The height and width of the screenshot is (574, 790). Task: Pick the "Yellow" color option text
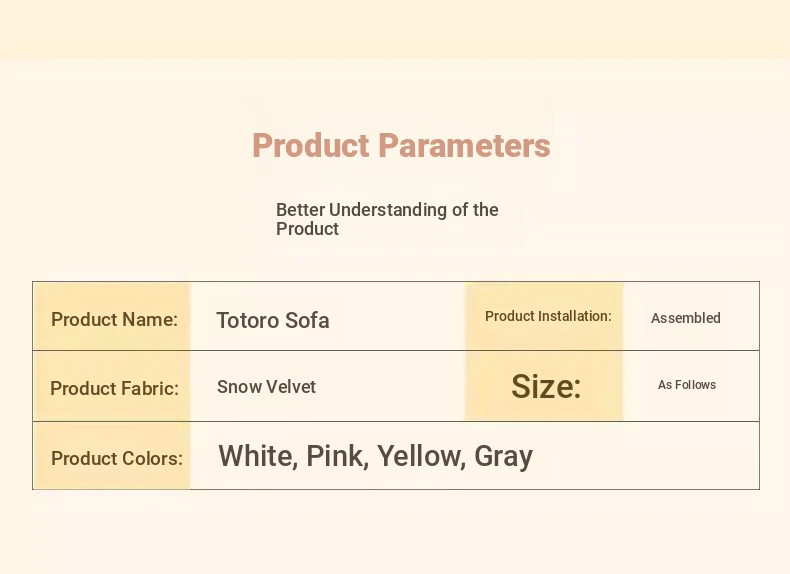pyautogui.click(x=420, y=457)
